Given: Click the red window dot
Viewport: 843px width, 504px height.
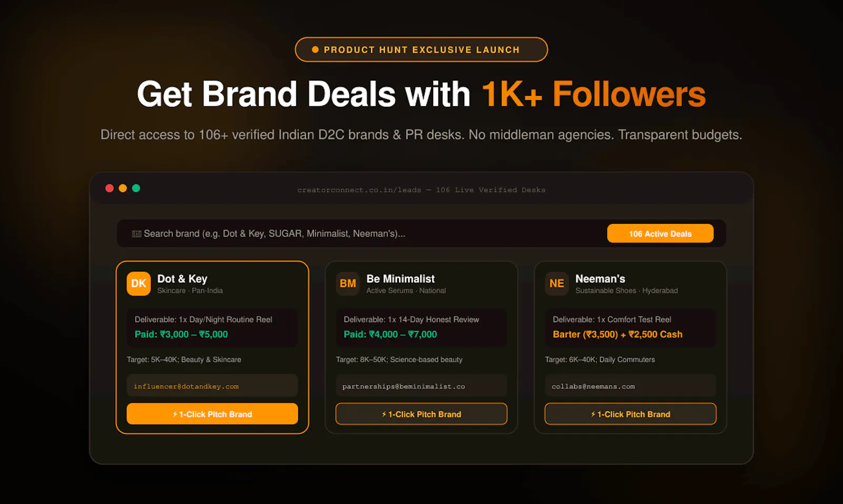Looking at the screenshot, I should tap(110, 188).
